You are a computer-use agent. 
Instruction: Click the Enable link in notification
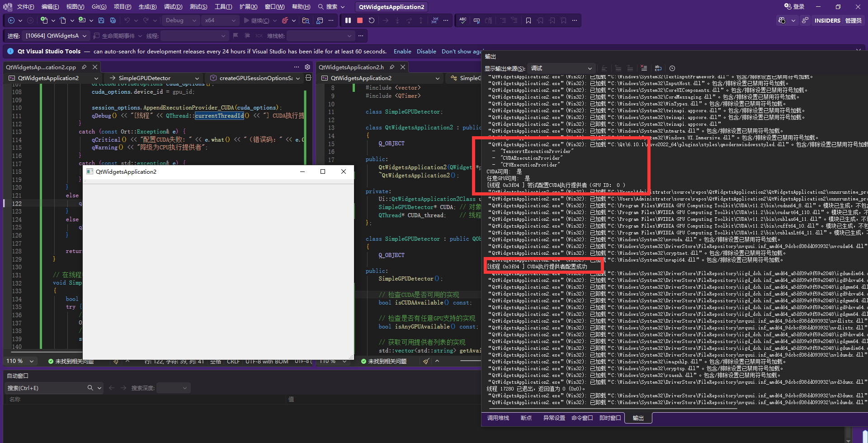pyautogui.click(x=402, y=52)
